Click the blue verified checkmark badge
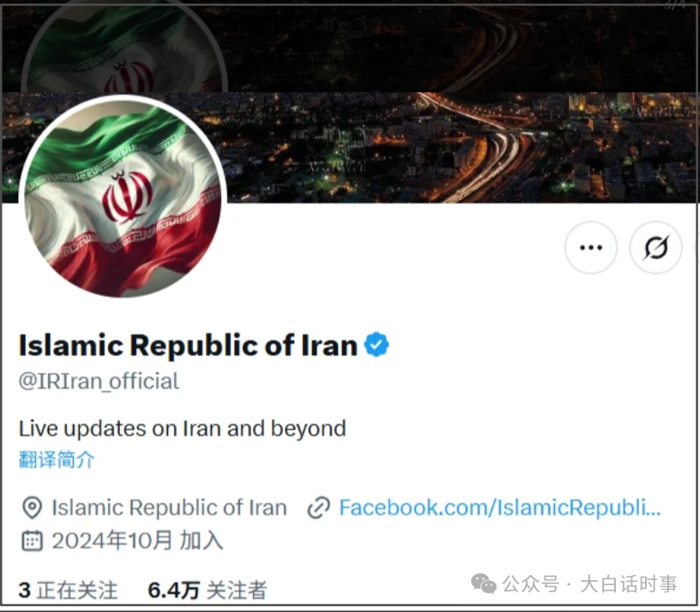 [x=377, y=344]
